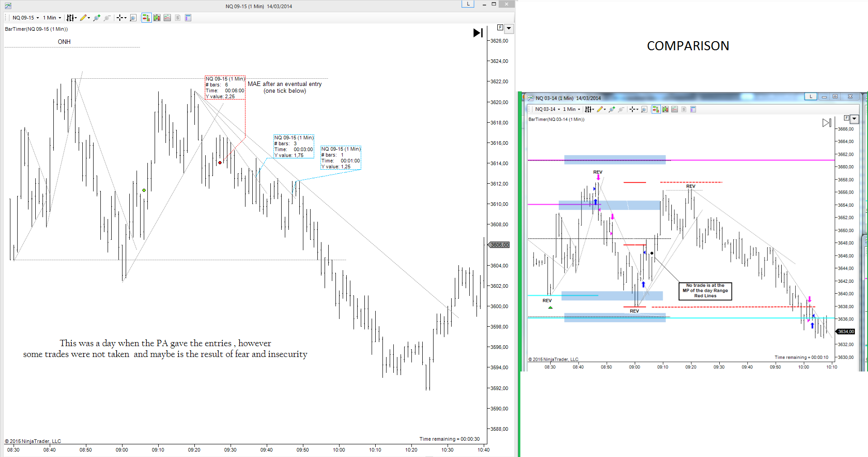Image resolution: width=868 pixels, height=457 pixels.
Task: Open the chart properties icon in NQ 09-15 toolbar
Action: tap(188, 18)
